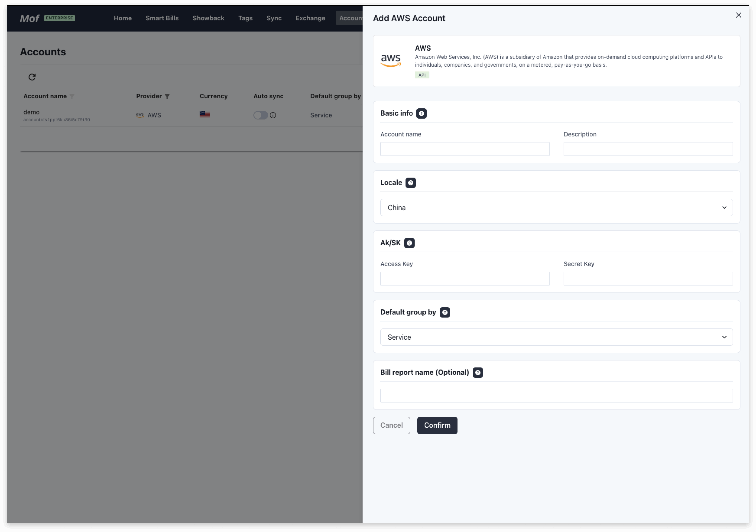This screenshot has height=532, width=756.
Task: Click the Service cell in the demo row
Action: pyautogui.click(x=321, y=115)
